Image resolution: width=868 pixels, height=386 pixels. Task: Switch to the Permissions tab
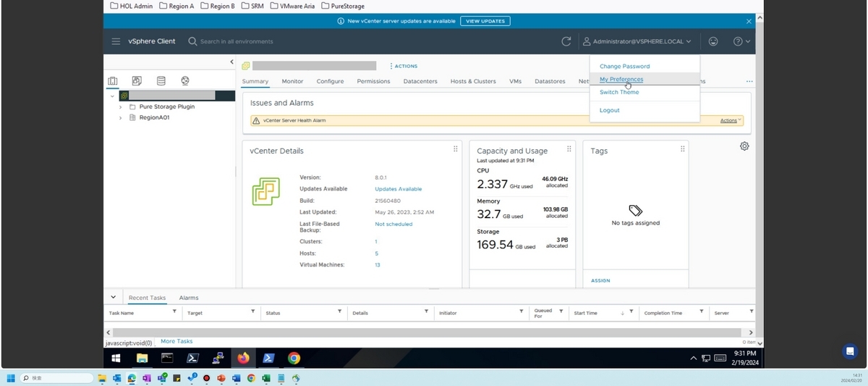tap(373, 81)
